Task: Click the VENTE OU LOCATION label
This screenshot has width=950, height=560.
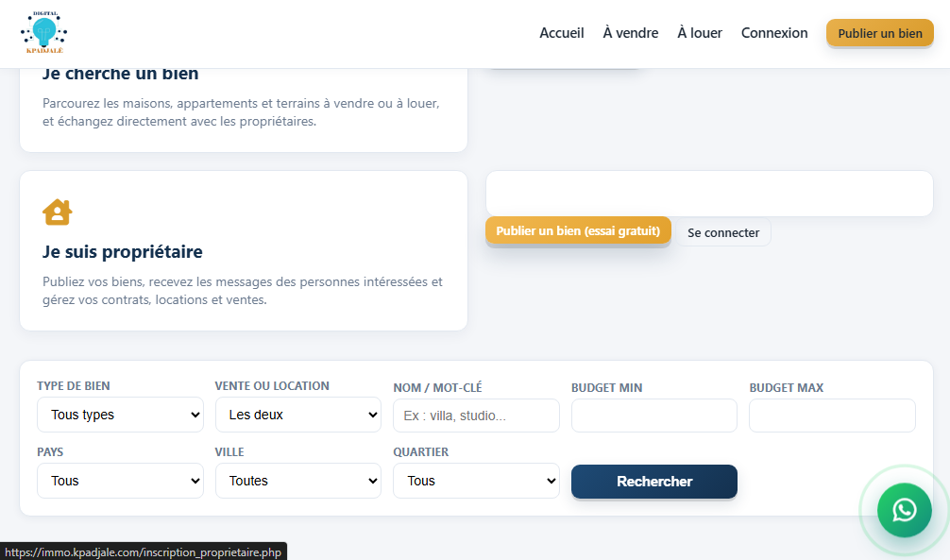Action: tap(272, 386)
